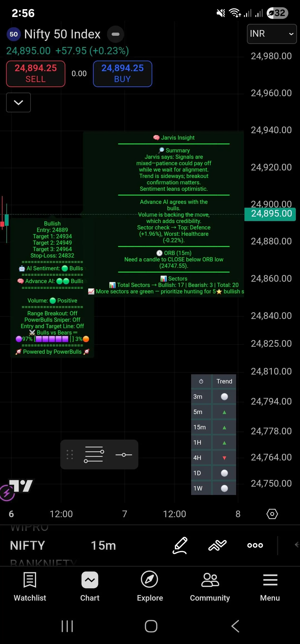Tap the Trend column header
The width and height of the screenshot is (300, 644).
tap(224, 381)
